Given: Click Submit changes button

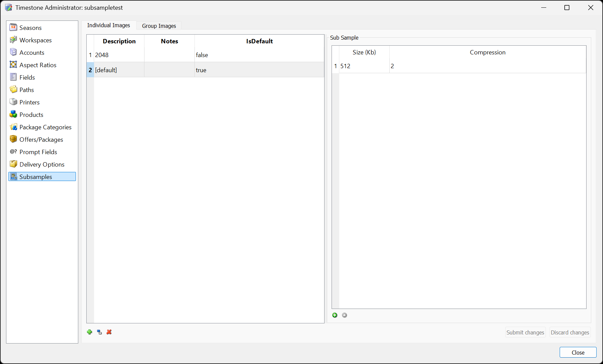Looking at the screenshot, I should (x=525, y=332).
